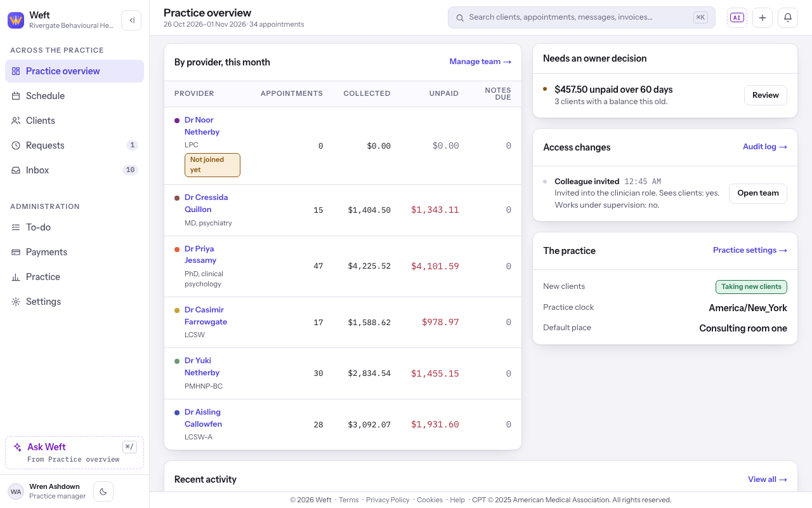Open Settings in sidebar
Viewport: 812px width, 508px height.
[74, 302]
